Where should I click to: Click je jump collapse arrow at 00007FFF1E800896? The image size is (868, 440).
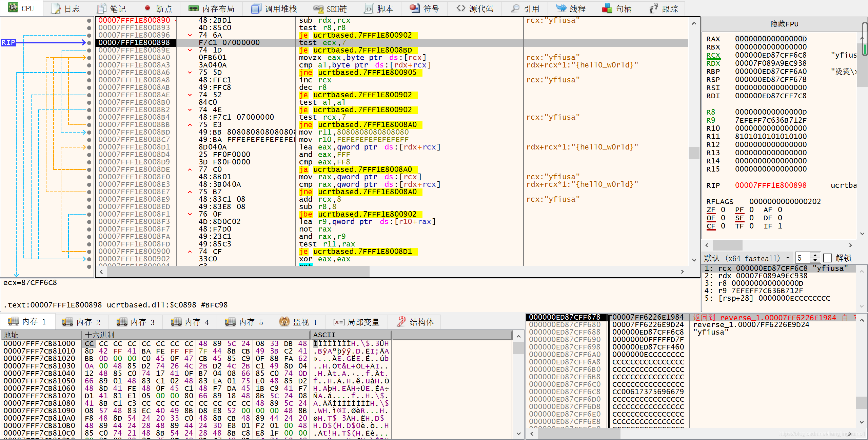[190, 35]
